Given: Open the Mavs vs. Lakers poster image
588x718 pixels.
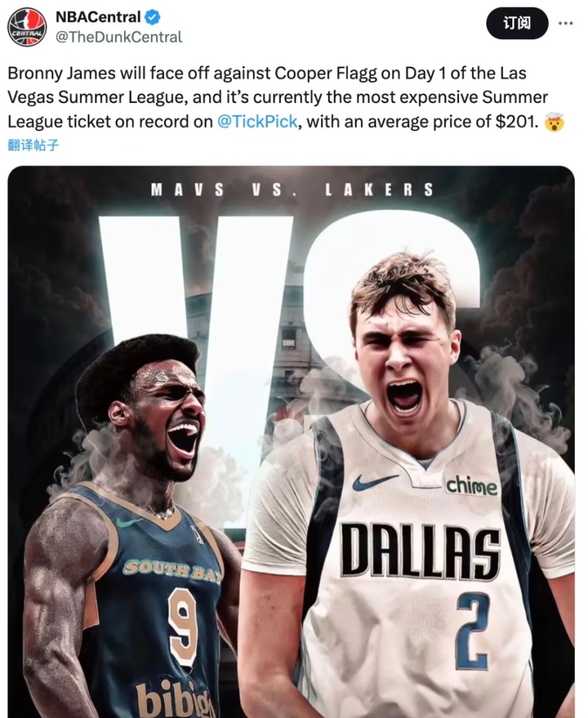Looking at the screenshot, I should pos(291,442).
